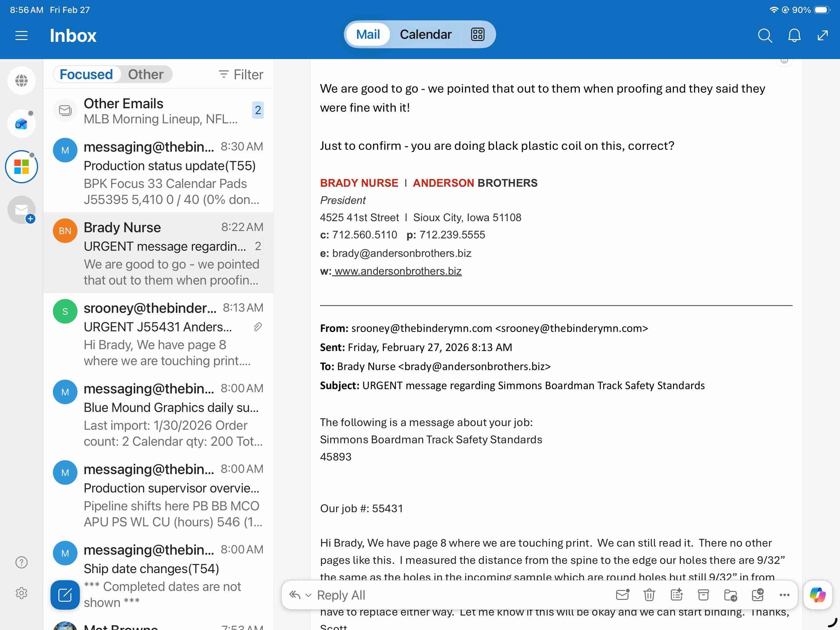Open the Filter options
This screenshot has width=840, height=630.
pyautogui.click(x=241, y=74)
